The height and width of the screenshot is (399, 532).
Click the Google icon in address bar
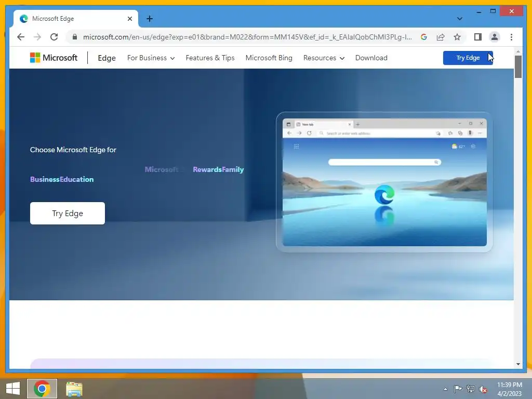pos(424,37)
